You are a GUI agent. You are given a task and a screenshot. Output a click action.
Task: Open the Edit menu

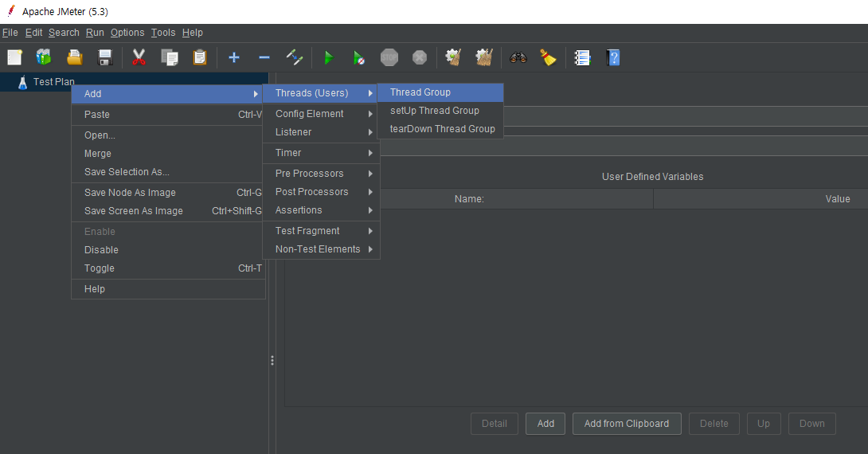point(33,33)
